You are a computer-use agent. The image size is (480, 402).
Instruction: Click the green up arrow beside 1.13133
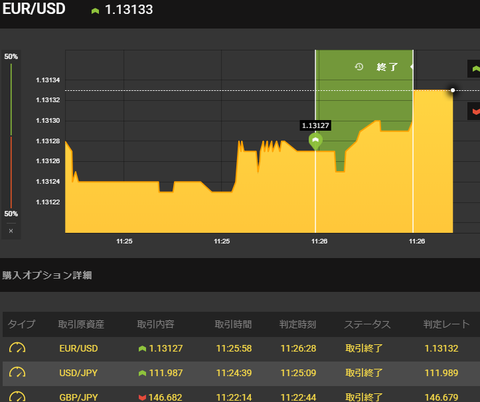point(95,11)
